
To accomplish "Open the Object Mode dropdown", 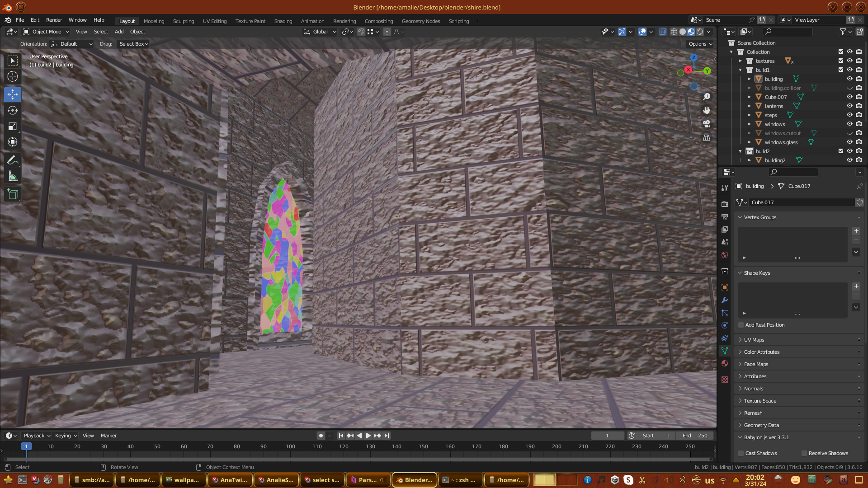I will click(x=46, y=32).
